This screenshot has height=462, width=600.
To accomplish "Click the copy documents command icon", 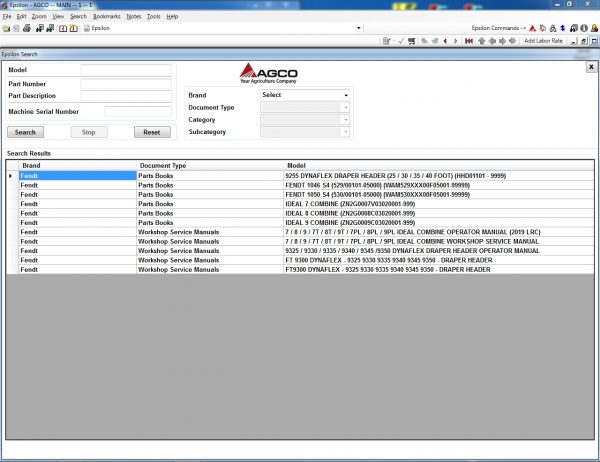I will click(x=543, y=28).
